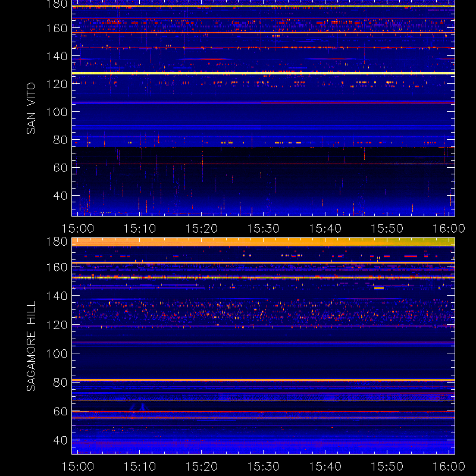Click the 100 frequency label on San Vito axis
The image size is (476, 476).
(57, 112)
